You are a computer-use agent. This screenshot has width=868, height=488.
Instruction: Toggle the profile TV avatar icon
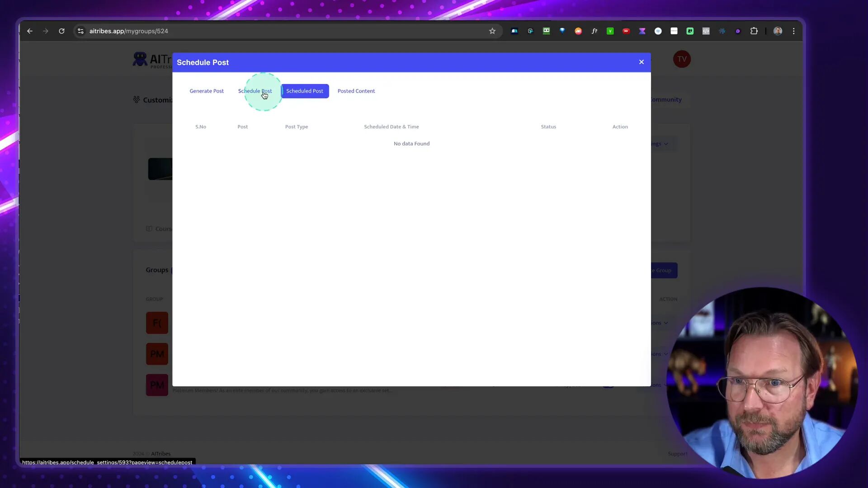click(x=682, y=59)
